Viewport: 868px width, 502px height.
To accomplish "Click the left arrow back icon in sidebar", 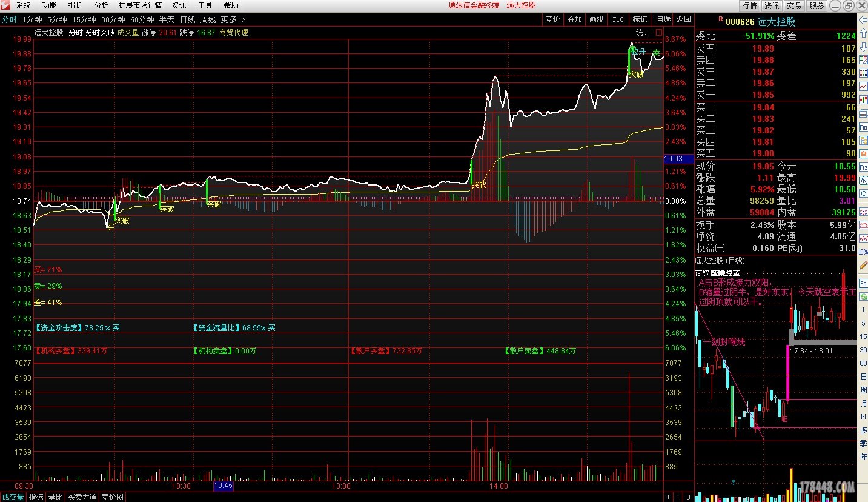I will click(x=863, y=20).
